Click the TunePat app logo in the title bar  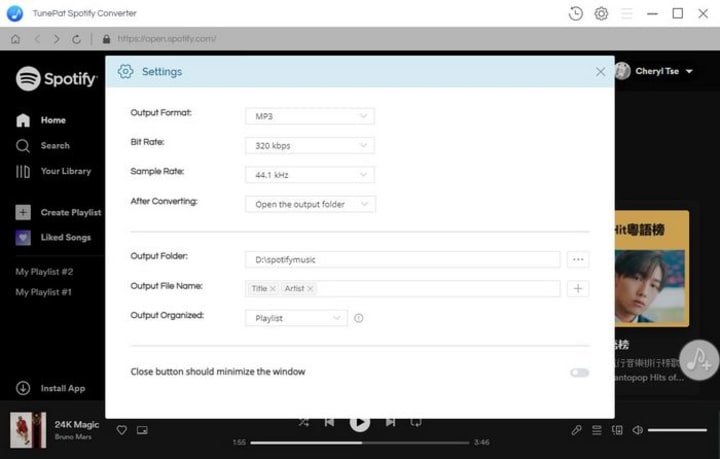[x=15, y=13]
